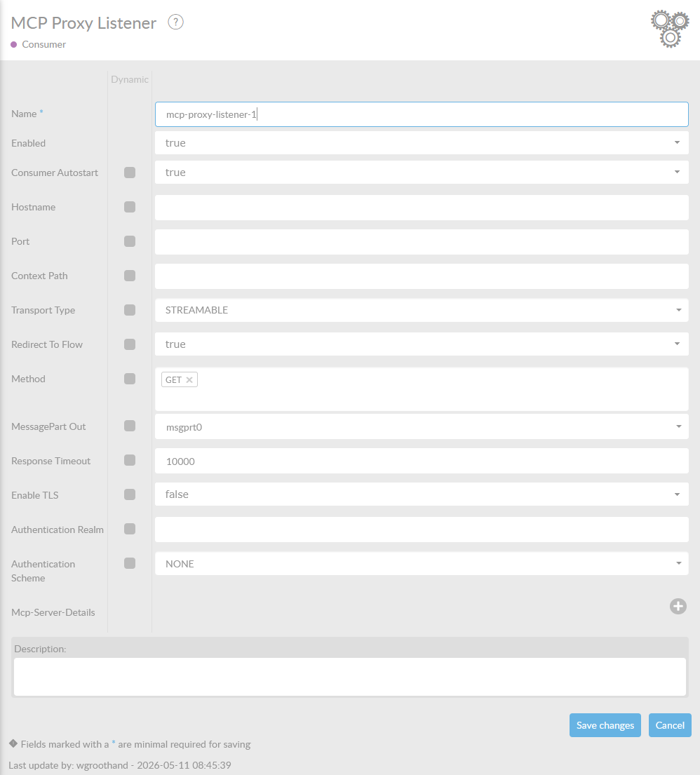The width and height of the screenshot is (700, 775).
Task: Toggle dynamic checkbox for Enable TLS
Action: coord(130,494)
